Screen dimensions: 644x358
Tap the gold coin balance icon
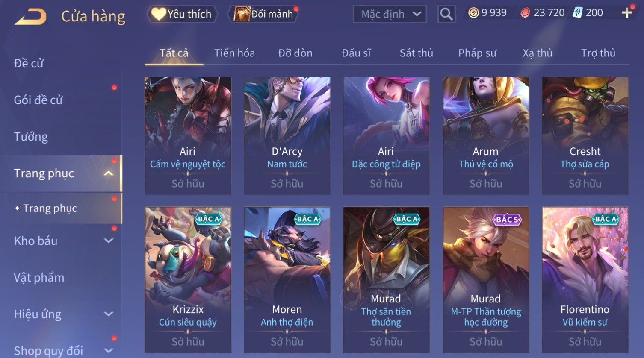473,13
